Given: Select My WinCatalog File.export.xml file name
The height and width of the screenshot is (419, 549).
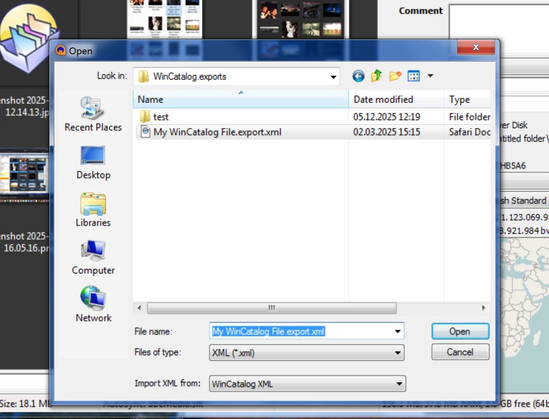Looking at the screenshot, I should coord(217,132).
